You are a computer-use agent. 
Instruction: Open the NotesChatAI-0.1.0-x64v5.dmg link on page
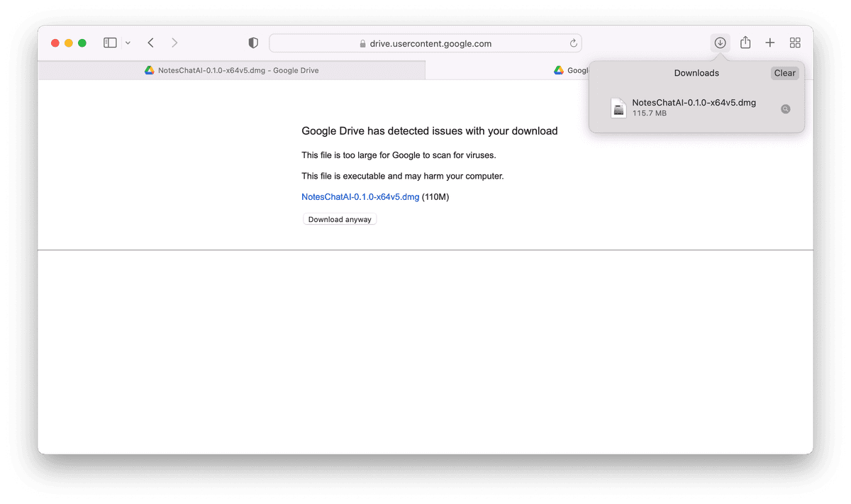point(360,197)
